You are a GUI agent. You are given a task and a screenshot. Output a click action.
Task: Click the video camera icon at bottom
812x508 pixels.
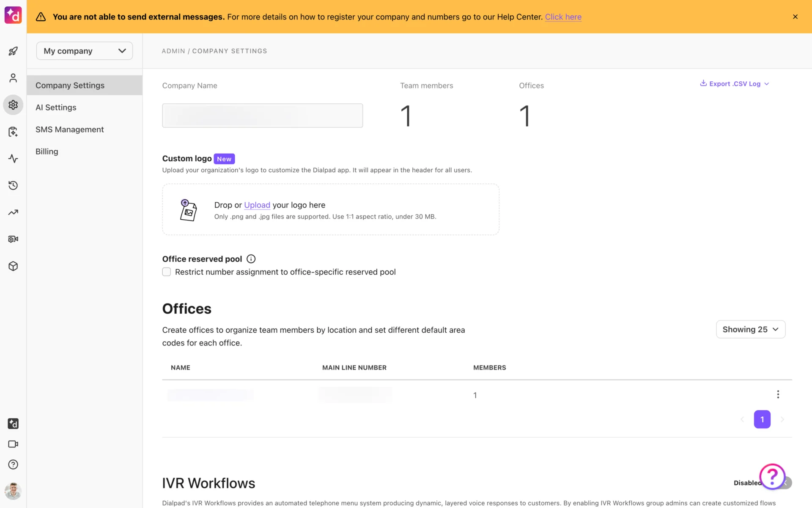point(13,444)
